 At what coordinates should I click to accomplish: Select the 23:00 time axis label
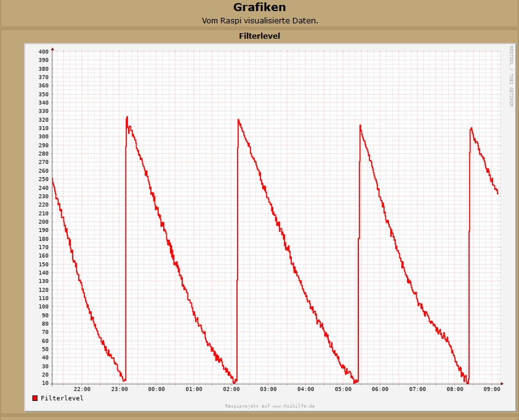[119, 389]
